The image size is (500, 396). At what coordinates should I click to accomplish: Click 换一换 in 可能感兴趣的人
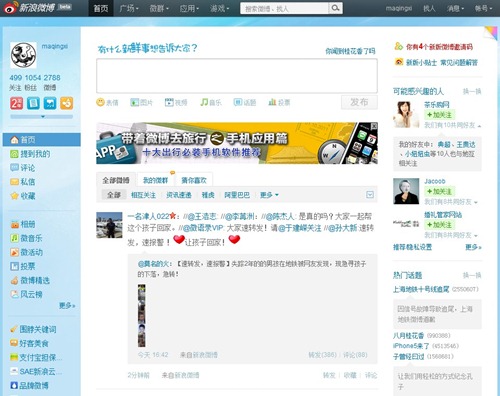click(472, 91)
